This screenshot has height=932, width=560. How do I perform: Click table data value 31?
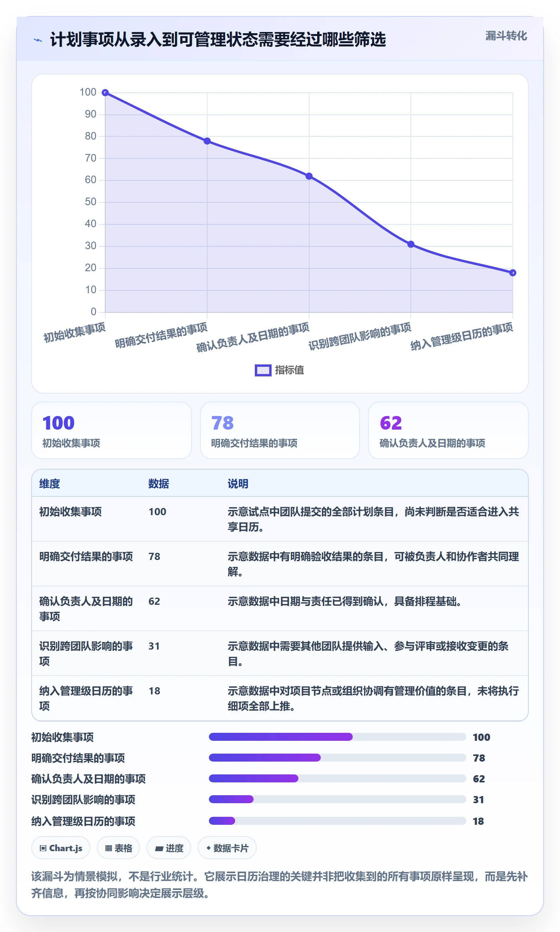click(154, 646)
